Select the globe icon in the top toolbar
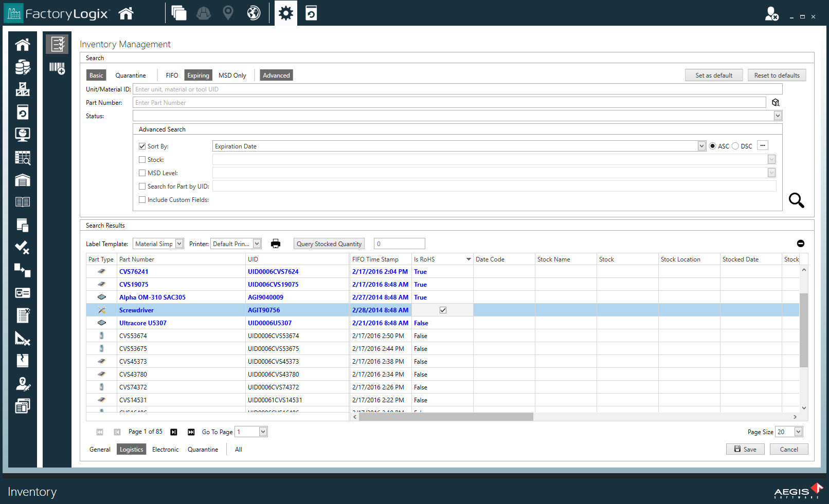Image resolution: width=829 pixels, height=504 pixels. 253,13
